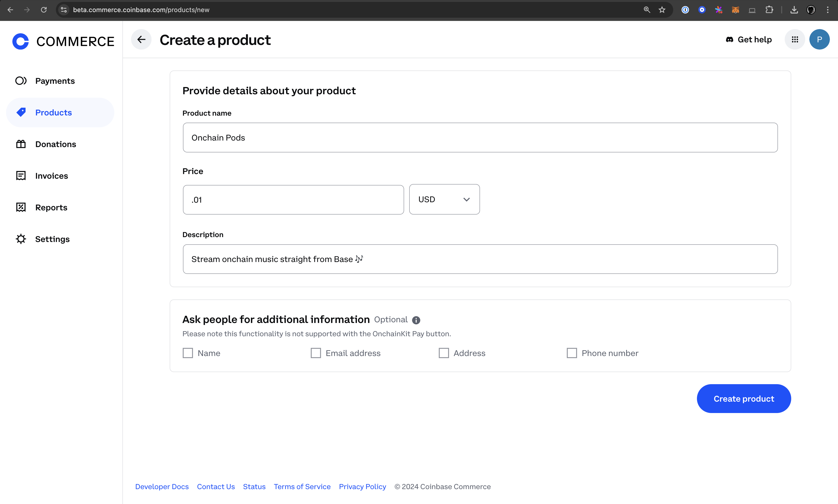Open the Discord icon next to Get help

(729, 39)
